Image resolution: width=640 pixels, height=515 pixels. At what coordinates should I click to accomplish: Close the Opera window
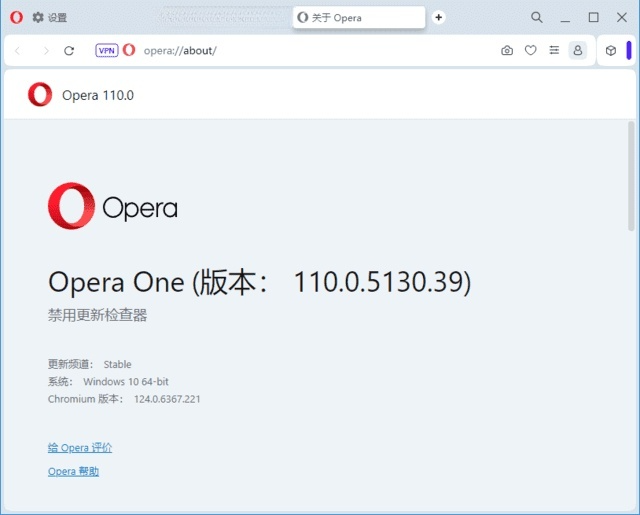click(x=622, y=18)
